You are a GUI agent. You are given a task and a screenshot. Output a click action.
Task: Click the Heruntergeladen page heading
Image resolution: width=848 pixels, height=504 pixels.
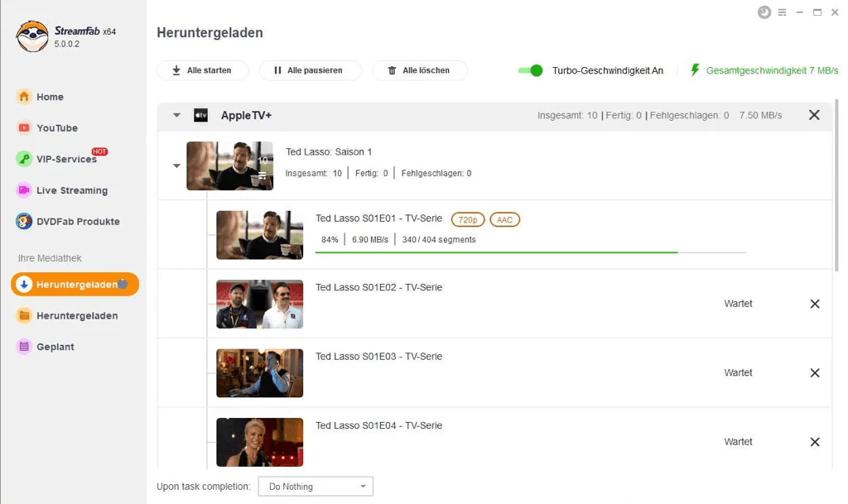(x=210, y=32)
